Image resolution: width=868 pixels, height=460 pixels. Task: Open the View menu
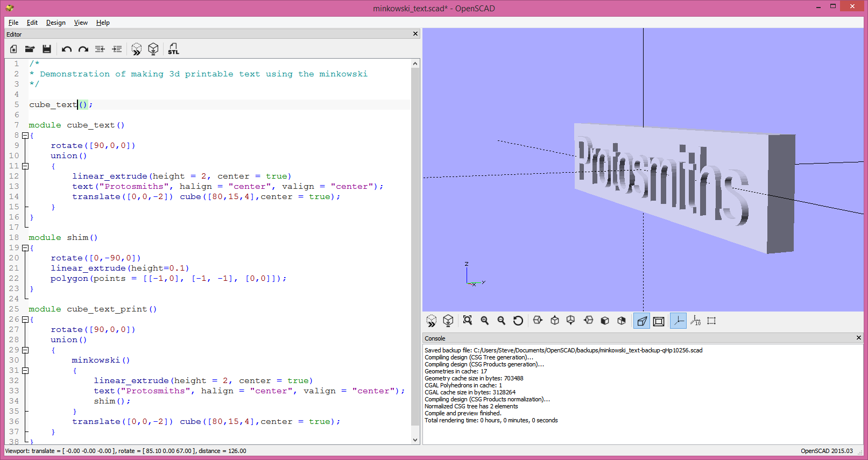pyautogui.click(x=81, y=23)
